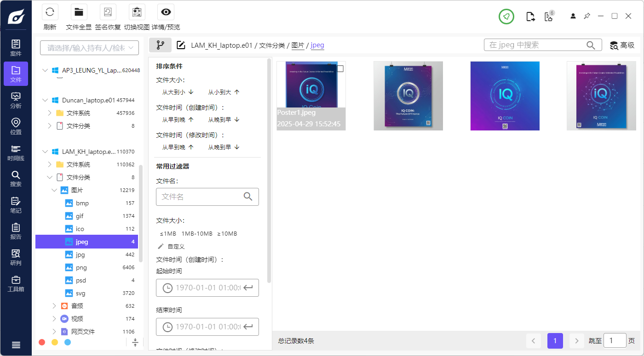Click the blue color dot
The image size is (644, 356).
[68, 342]
